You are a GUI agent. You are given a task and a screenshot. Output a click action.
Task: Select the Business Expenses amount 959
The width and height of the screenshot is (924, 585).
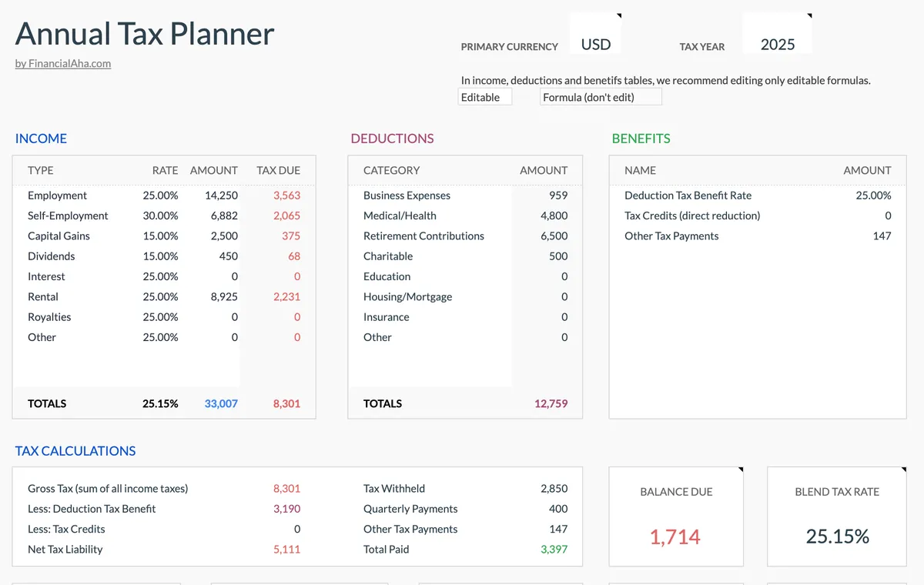tap(558, 195)
